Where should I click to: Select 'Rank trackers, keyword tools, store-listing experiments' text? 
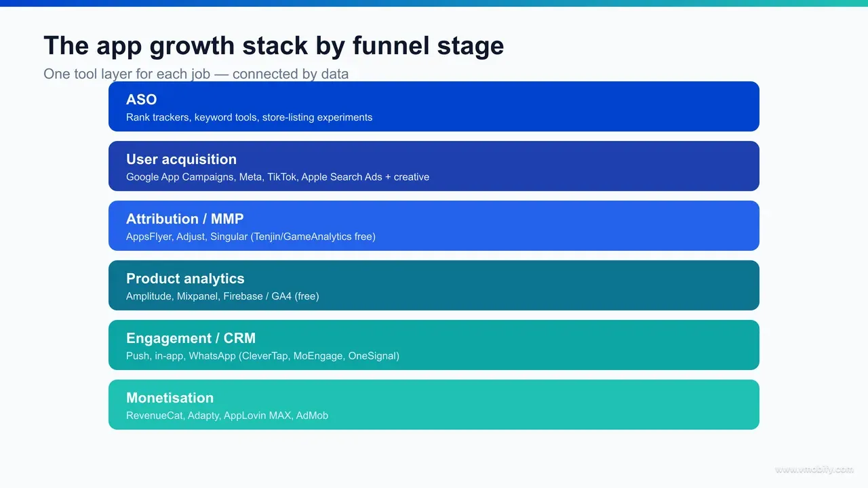tap(249, 117)
